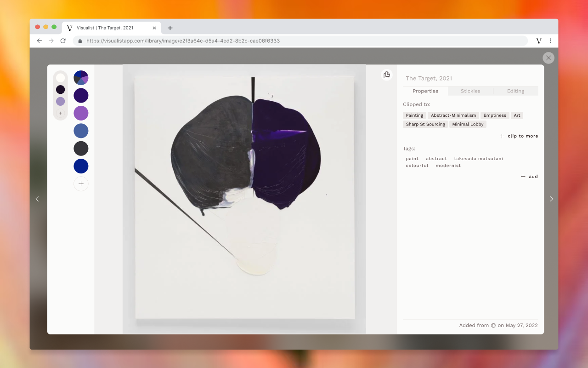
Task: Select the 'modernist' tag
Action: click(x=448, y=166)
